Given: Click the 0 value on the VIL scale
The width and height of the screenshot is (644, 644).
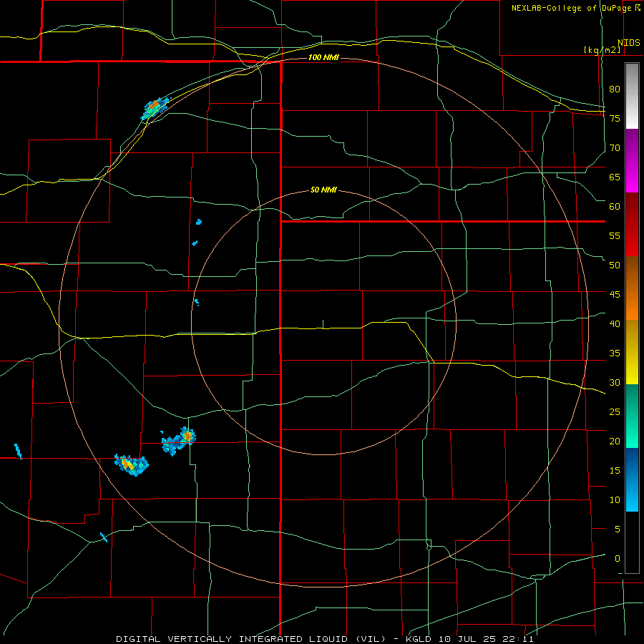Looking at the screenshot, I should click(618, 559).
